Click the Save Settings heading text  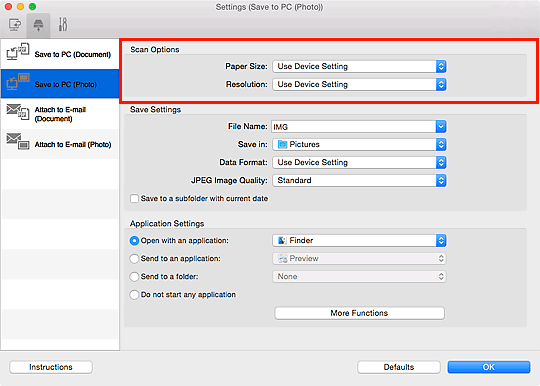tap(155, 109)
